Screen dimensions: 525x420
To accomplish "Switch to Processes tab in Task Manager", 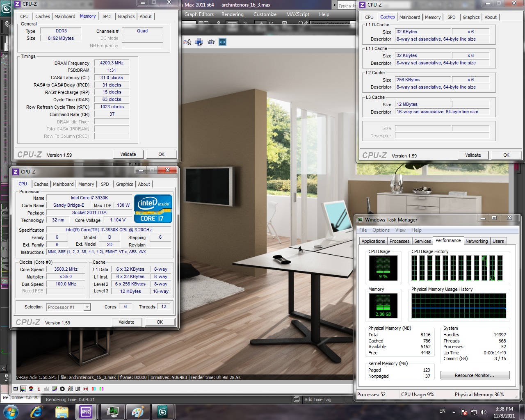I will tap(399, 241).
